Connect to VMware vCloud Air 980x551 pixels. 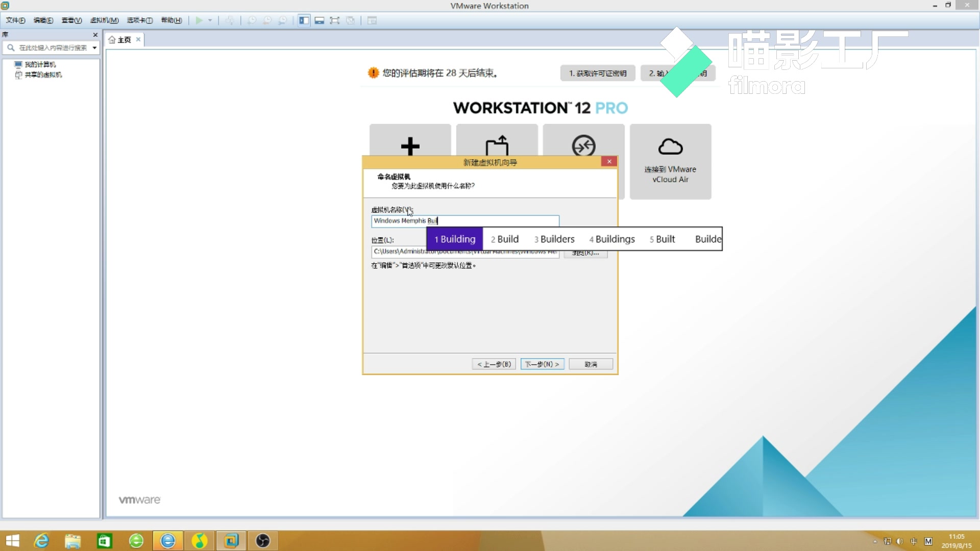pos(670,161)
